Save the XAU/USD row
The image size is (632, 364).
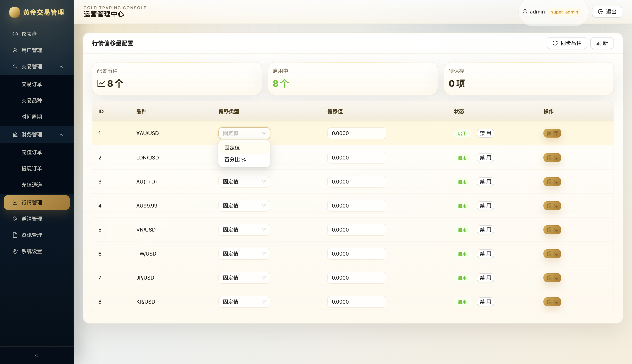[x=552, y=133]
